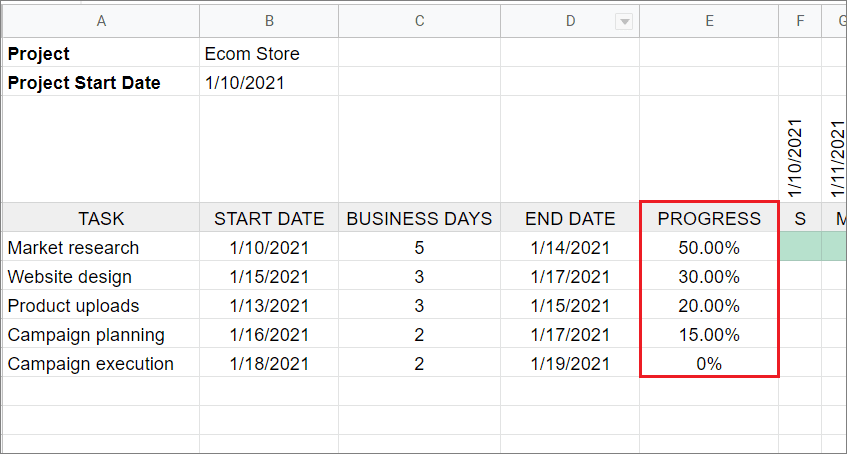847x454 pixels.
Task: Click the Project Start Date value 1/10/2021
Action: click(x=269, y=83)
